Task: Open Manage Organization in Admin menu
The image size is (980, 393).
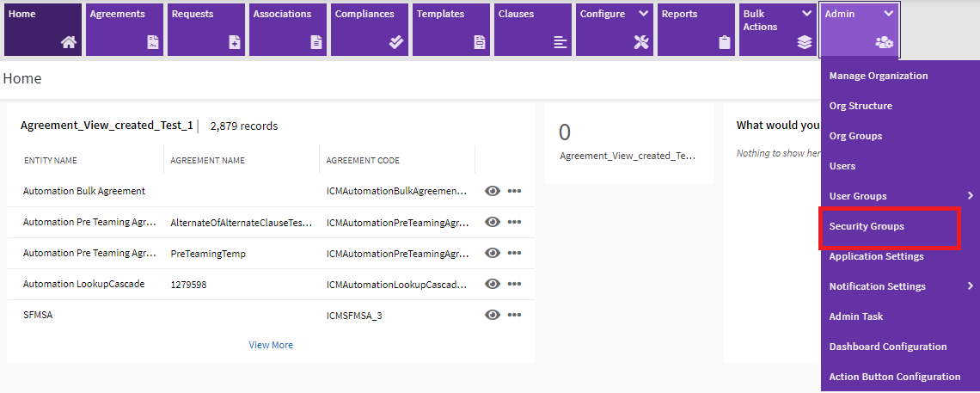Action: tap(879, 76)
